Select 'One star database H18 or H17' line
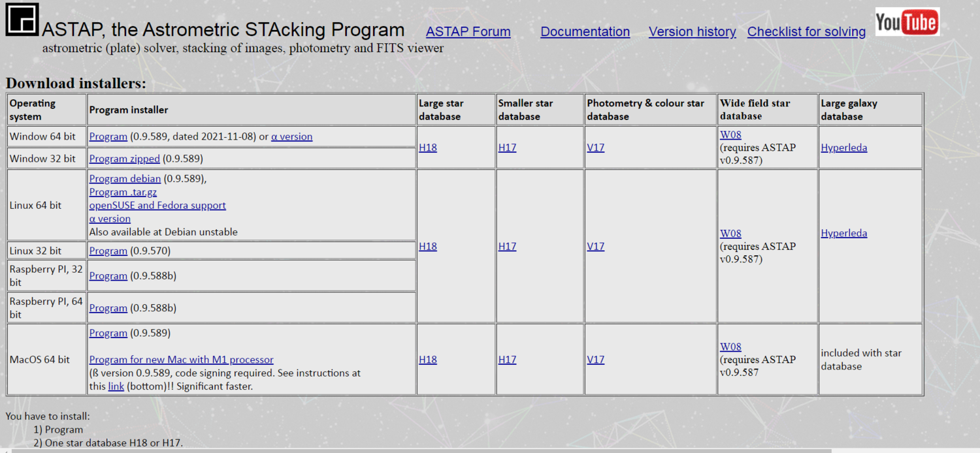980x453 pixels. click(108, 443)
